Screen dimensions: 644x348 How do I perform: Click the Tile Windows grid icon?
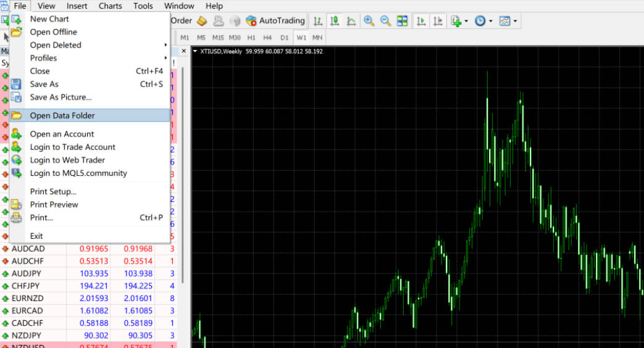tap(402, 21)
